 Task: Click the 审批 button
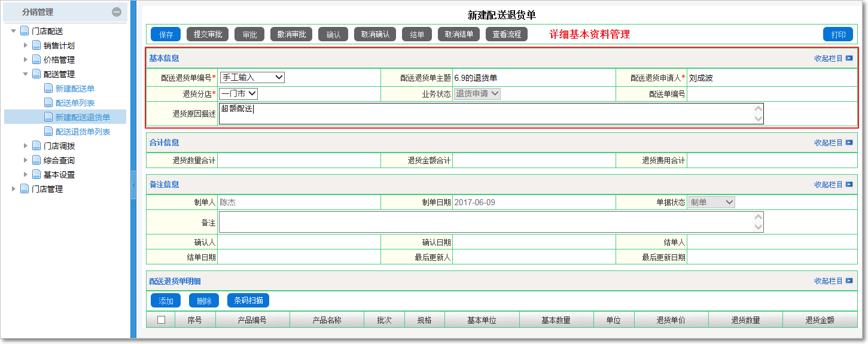(249, 35)
